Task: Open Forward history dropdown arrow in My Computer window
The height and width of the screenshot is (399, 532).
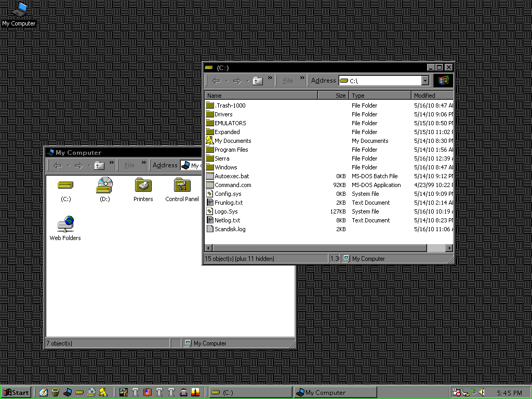Action: (89, 166)
